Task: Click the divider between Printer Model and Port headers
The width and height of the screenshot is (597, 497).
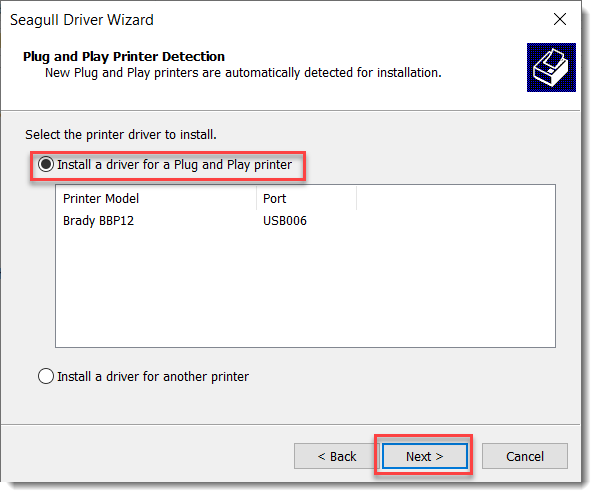Action: pos(257,198)
